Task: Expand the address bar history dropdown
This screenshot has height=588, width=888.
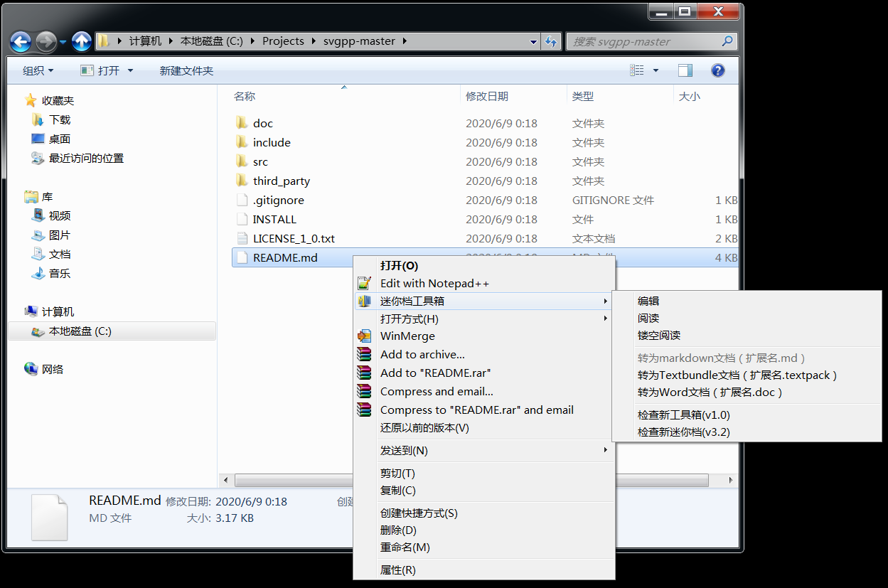Action: (534, 42)
